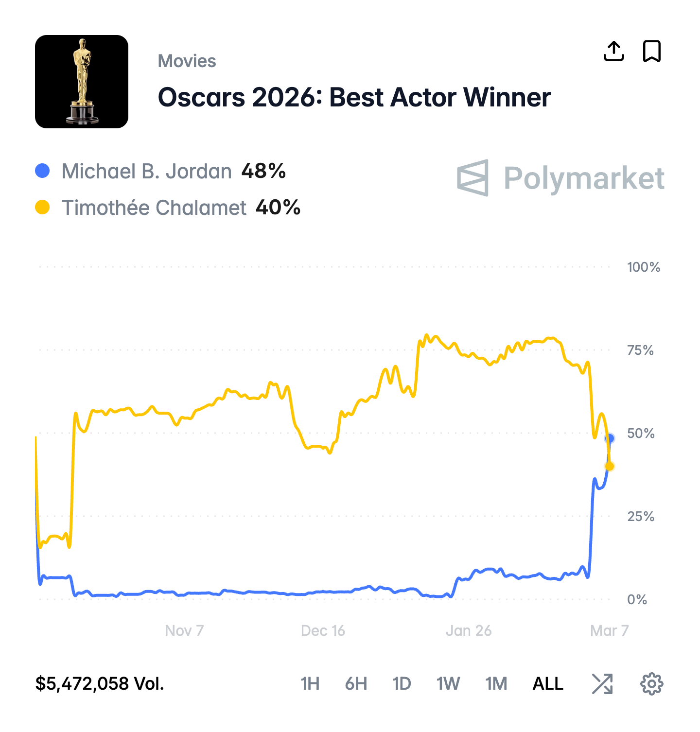Click the Michael B. Jordan legend label

pyautogui.click(x=146, y=172)
